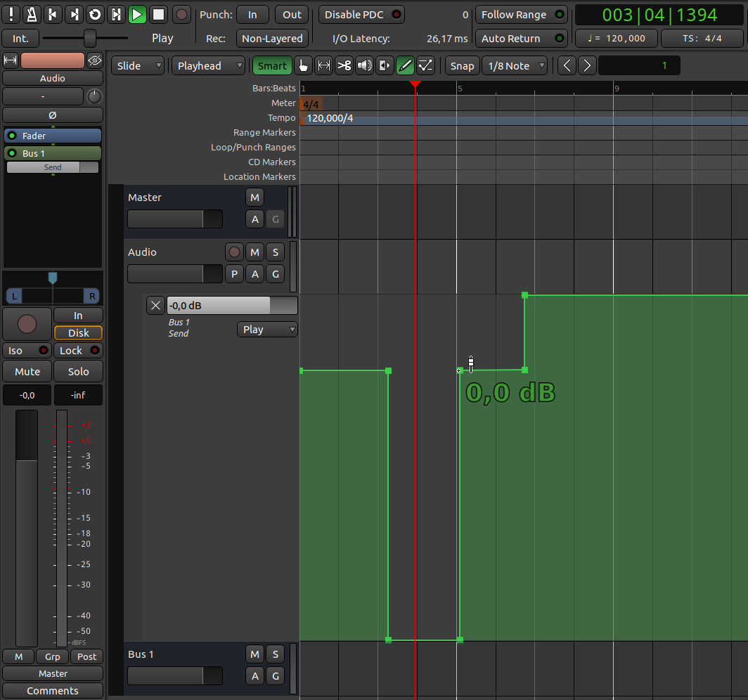This screenshot has width=748, height=700.
Task: Select the Grab hand tool
Action: [303, 65]
